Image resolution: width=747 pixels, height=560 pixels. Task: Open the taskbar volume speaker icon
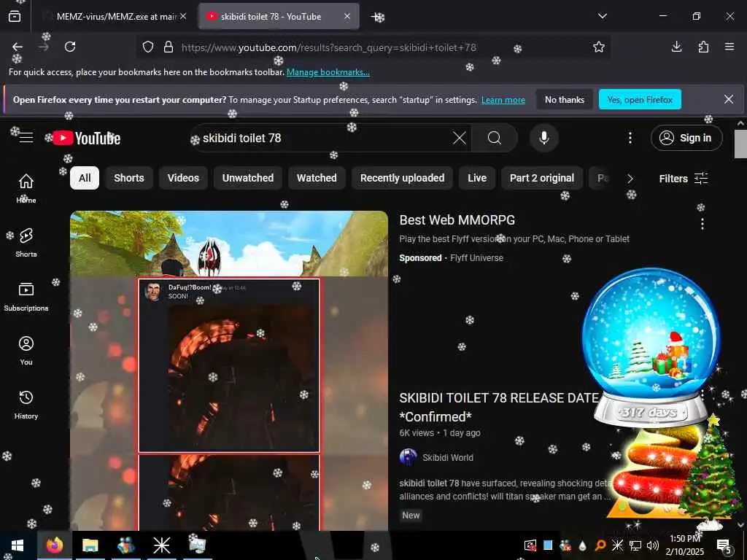coord(652,545)
